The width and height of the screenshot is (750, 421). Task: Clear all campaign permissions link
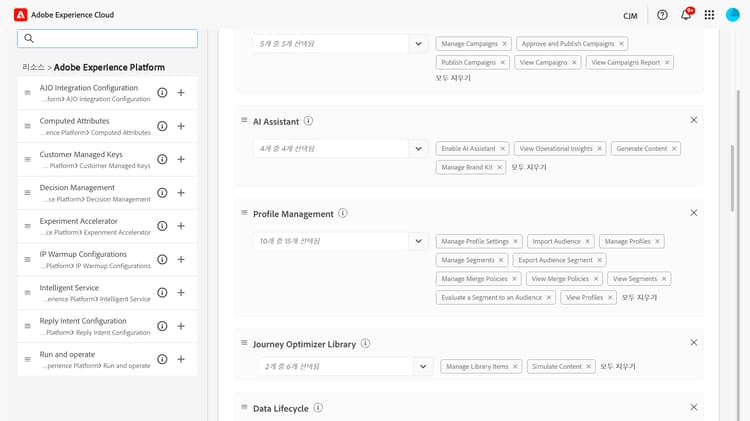click(x=453, y=78)
